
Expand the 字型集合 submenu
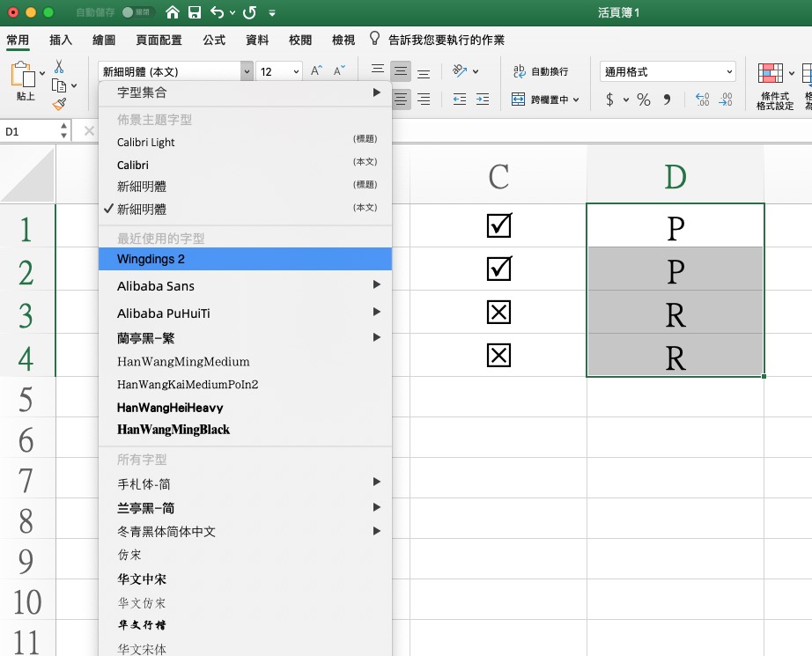click(x=247, y=92)
